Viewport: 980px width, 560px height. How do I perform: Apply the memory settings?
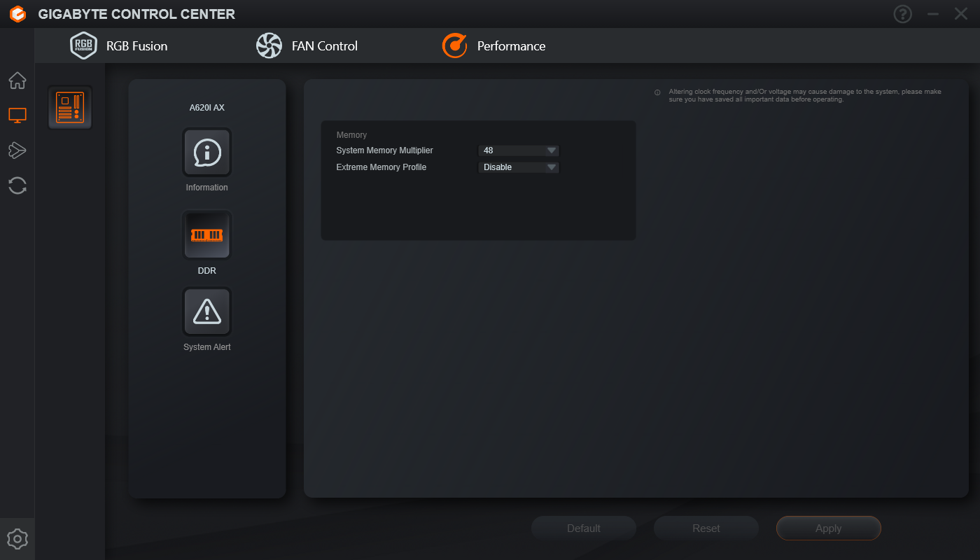828,528
